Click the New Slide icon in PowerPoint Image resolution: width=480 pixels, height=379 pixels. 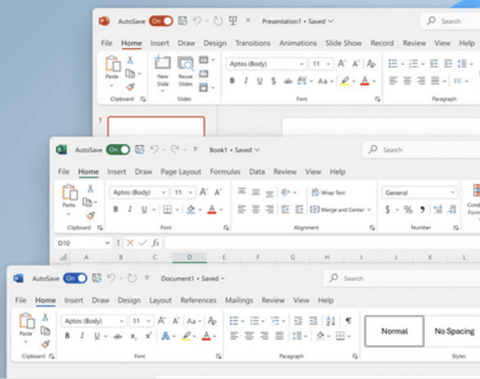(x=162, y=63)
